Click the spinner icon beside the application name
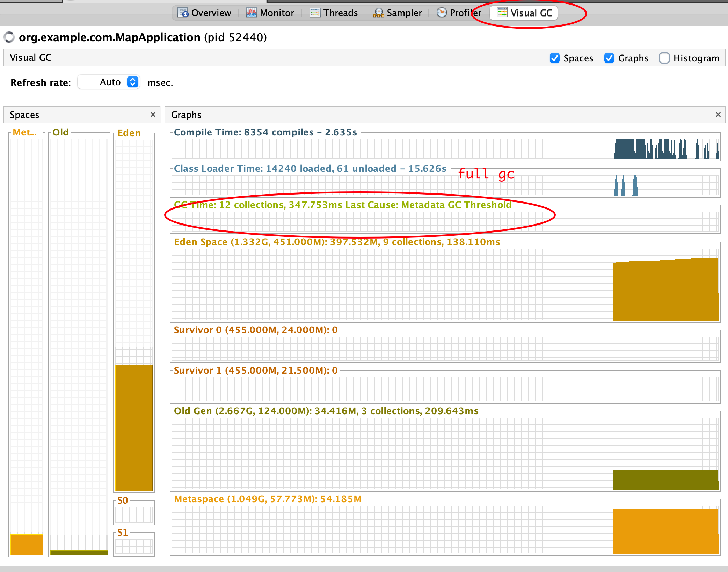 [9, 37]
